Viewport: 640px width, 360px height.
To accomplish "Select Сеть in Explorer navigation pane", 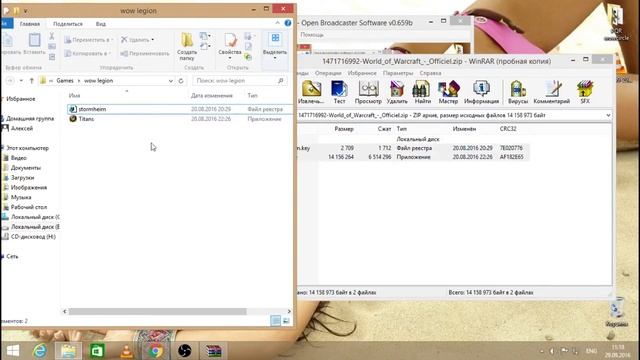I will pyautogui.click(x=12, y=256).
